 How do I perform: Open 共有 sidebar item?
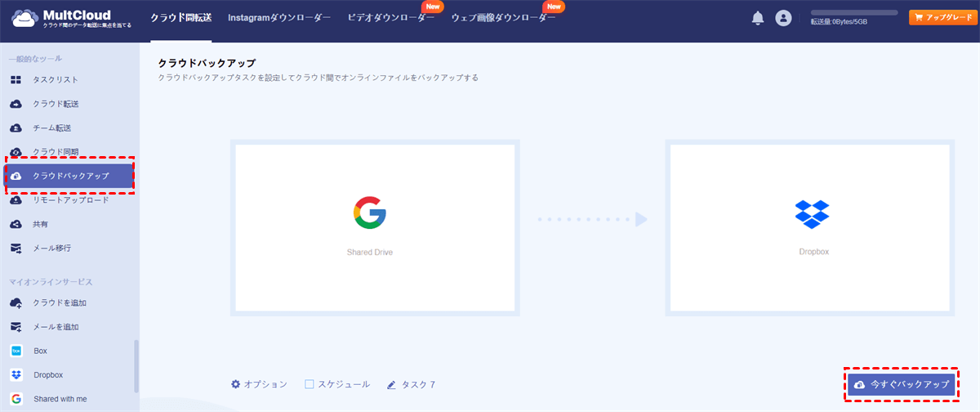point(41,224)
